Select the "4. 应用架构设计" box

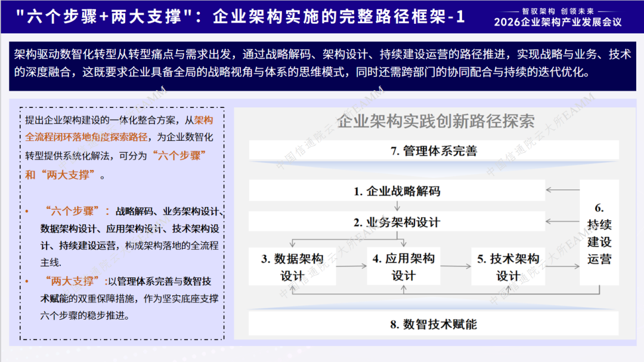(x=403, y=267)
